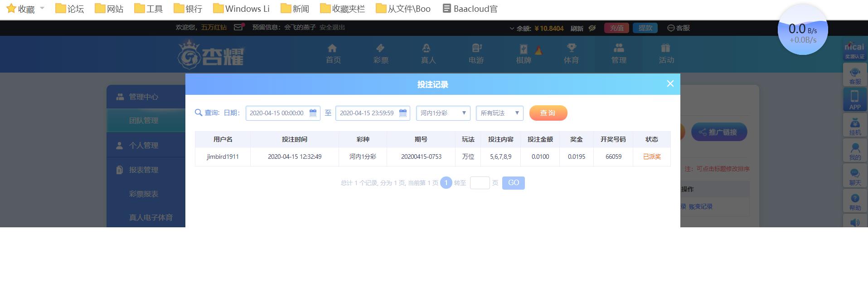
Task: Open the browser 收藏 favorites dropdown arrow
Action: coord(42,8)
